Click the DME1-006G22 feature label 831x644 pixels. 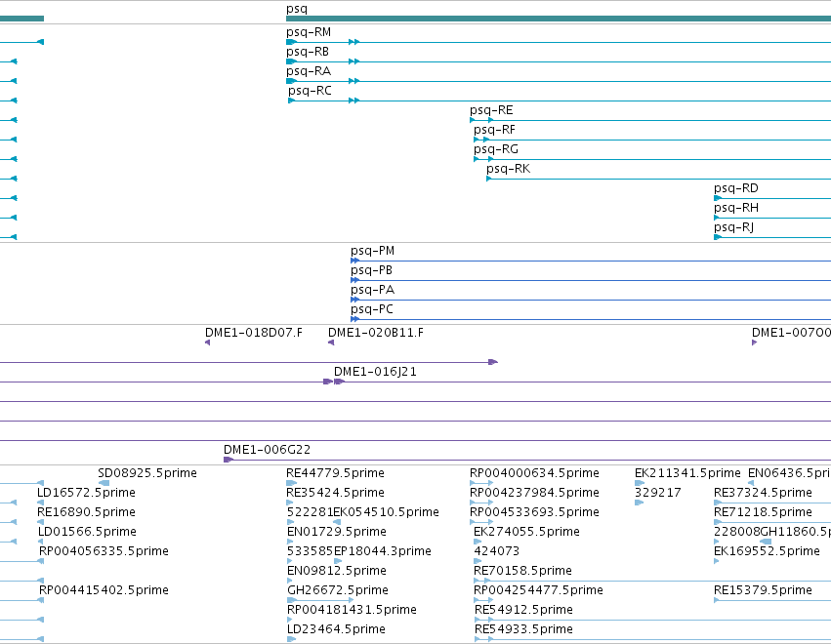pyautogui.click(x=268, y=450)
